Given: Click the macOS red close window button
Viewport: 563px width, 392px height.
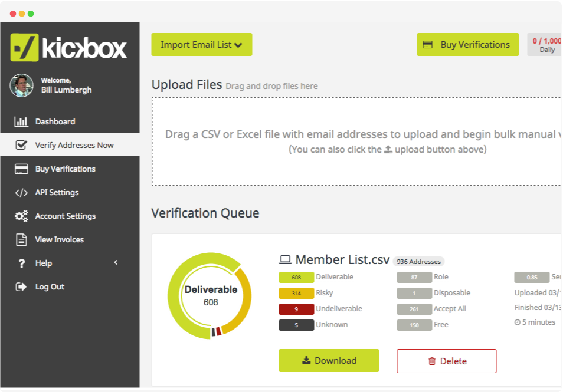Looking at the screenshot, I should point(13,14).
